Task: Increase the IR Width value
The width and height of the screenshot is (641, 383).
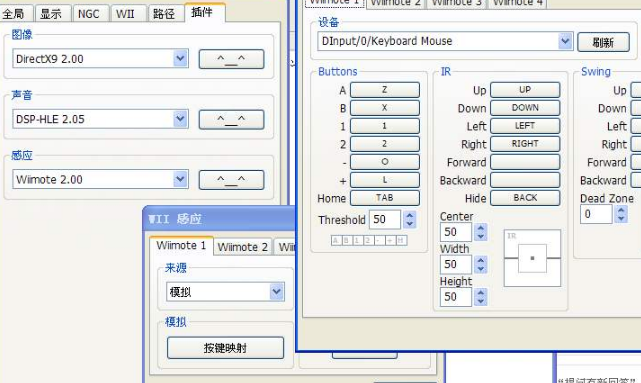Action: tap(481, 260)
